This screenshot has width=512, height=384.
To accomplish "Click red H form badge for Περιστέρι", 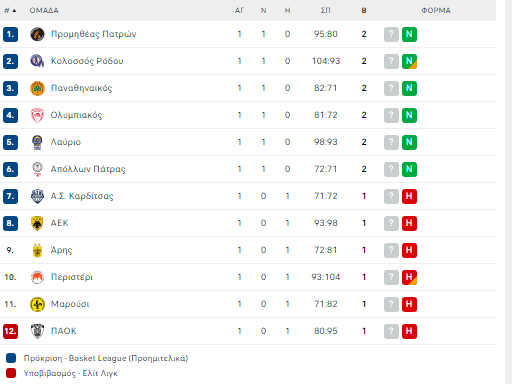I will point(409,277).
